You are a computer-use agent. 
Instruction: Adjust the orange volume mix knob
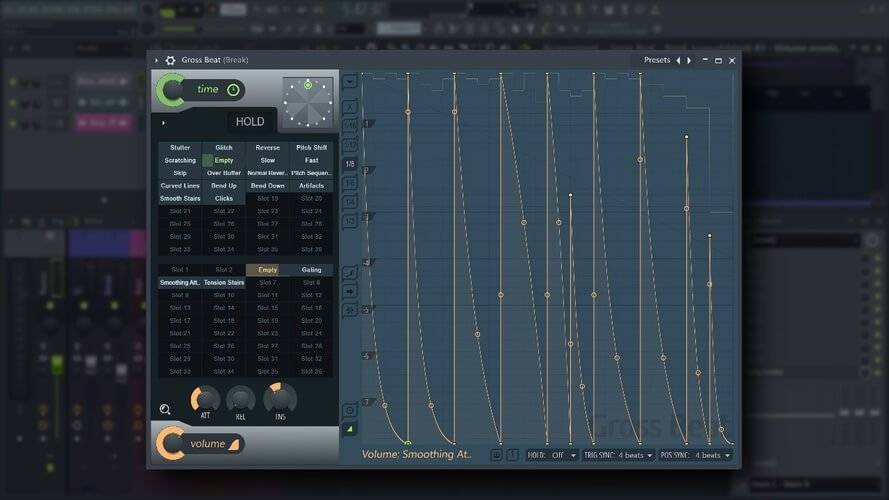point(170,443)
